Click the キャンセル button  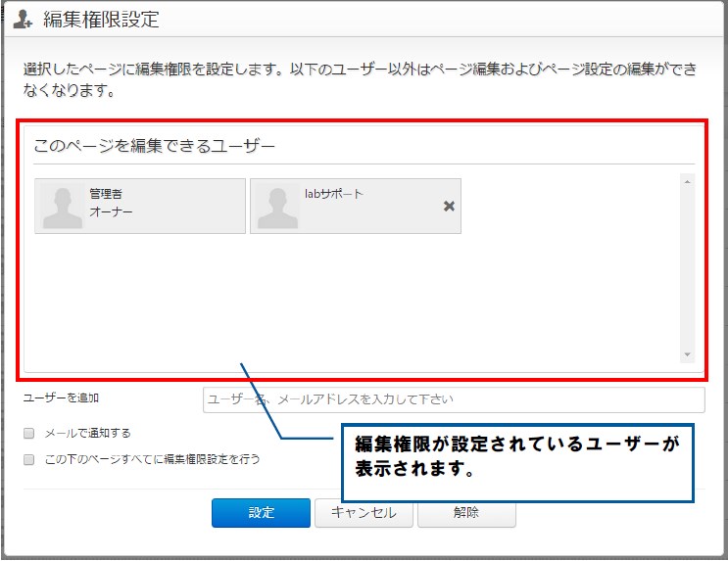364,513
